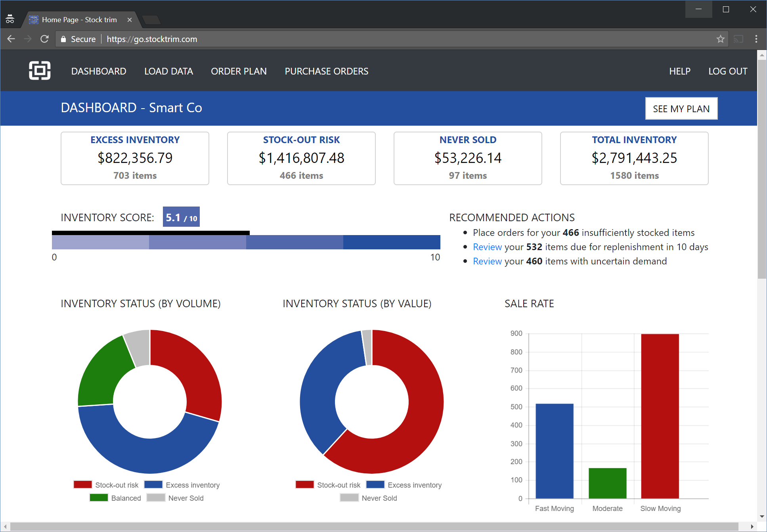Go to PURCHASE ORDERS page
Screen dimensions: 767x532
[326, 71]
